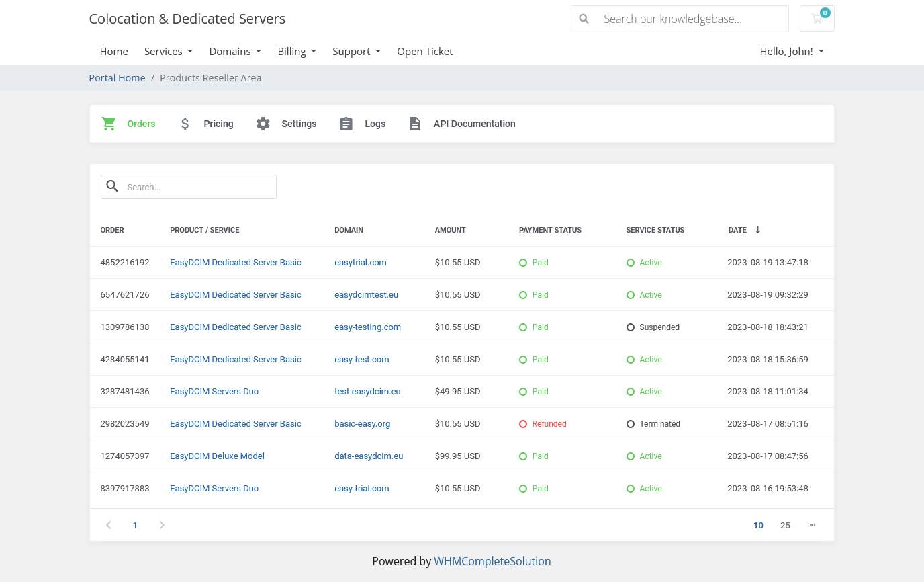Viewport: 924px width, 582px height.
Task: Switch to the Settings tab
Action: (x=286, y=124)
